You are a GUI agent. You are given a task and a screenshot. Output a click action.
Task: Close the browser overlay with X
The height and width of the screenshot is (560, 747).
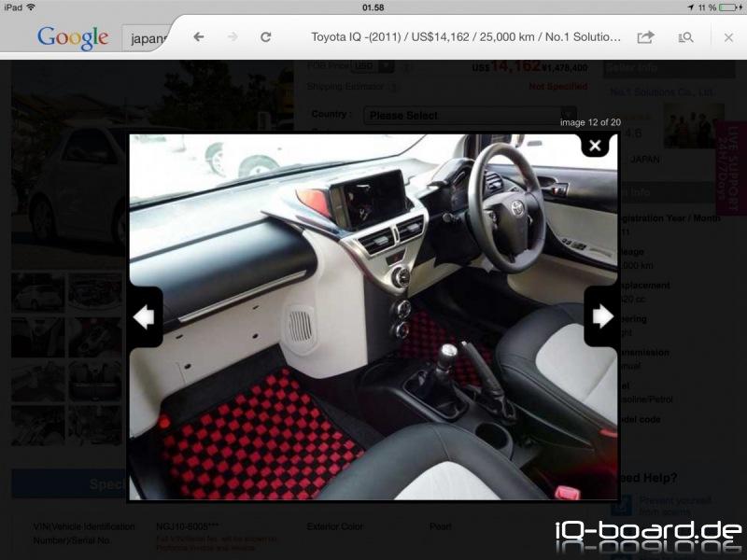(x=728, y=37)
